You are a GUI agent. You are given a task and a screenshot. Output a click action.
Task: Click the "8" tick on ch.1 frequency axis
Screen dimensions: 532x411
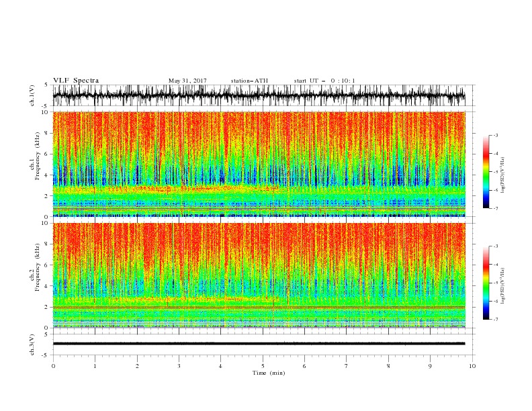coord(46,133)
